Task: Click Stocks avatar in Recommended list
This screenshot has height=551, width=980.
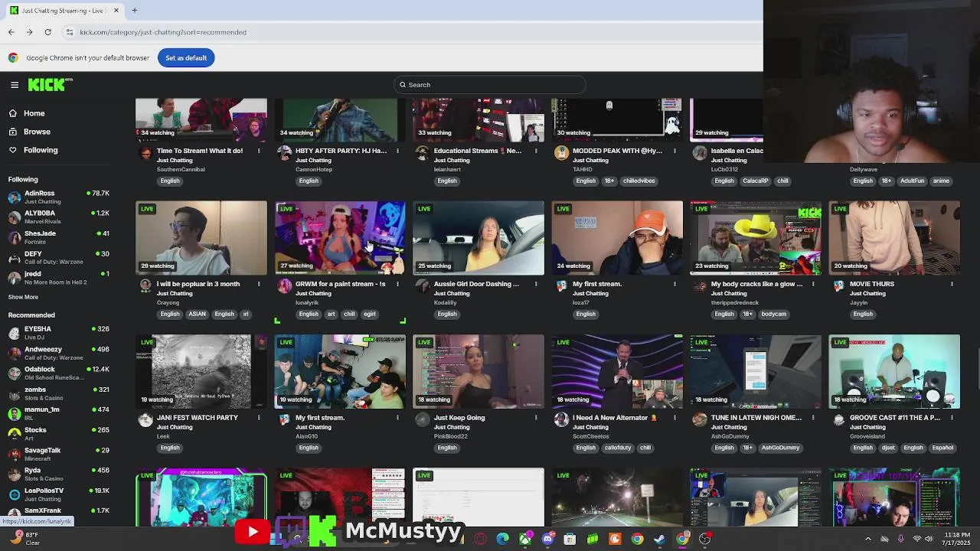Action: coord(14,434)
